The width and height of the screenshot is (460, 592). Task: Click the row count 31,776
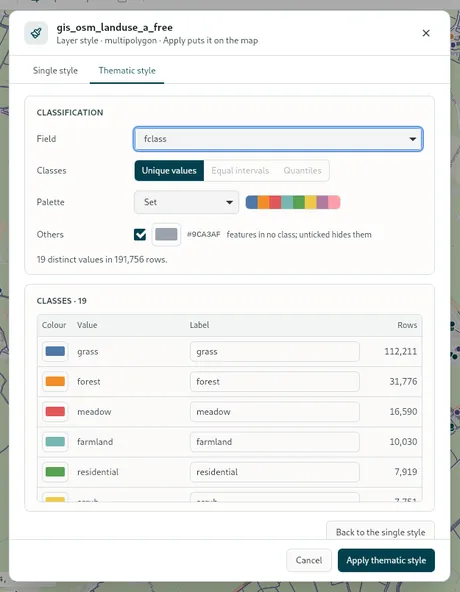coord(403,382)
